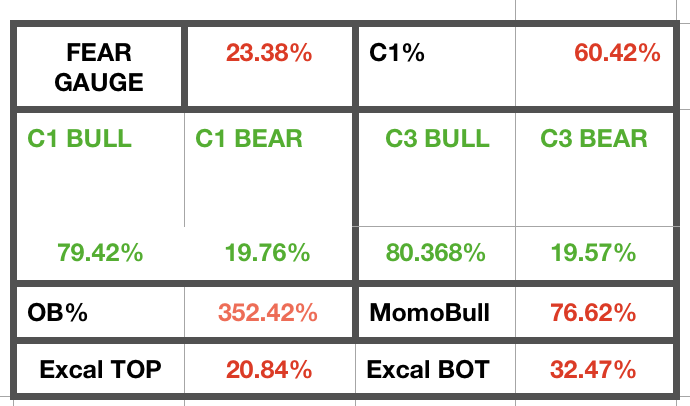
Task: Click the 76.62% value cell
Action: pos(594,312)
